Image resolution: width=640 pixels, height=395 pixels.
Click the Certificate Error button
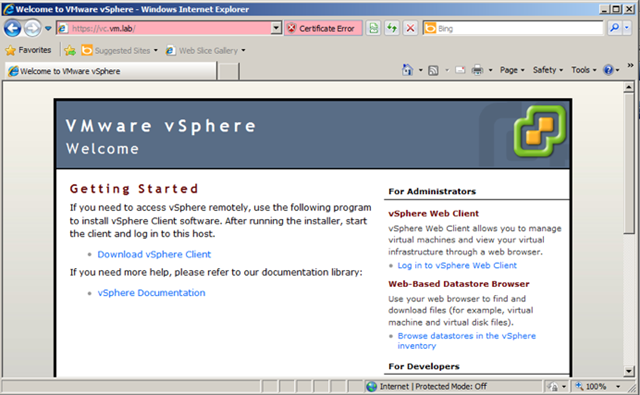point(323,28)
